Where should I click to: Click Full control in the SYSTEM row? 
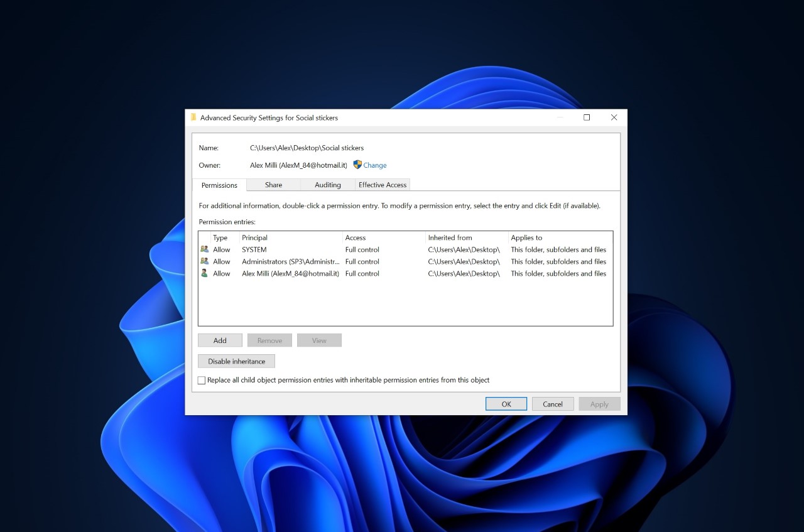tap(362, 249)
